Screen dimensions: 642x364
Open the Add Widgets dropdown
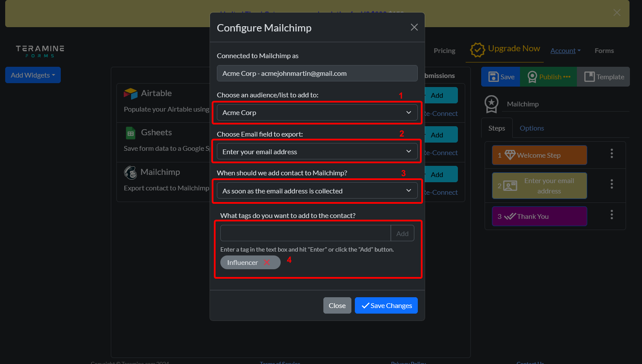coord(33,75)
